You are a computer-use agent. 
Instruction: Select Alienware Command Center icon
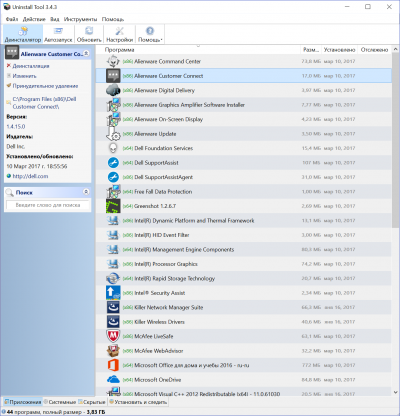[113, 61]
